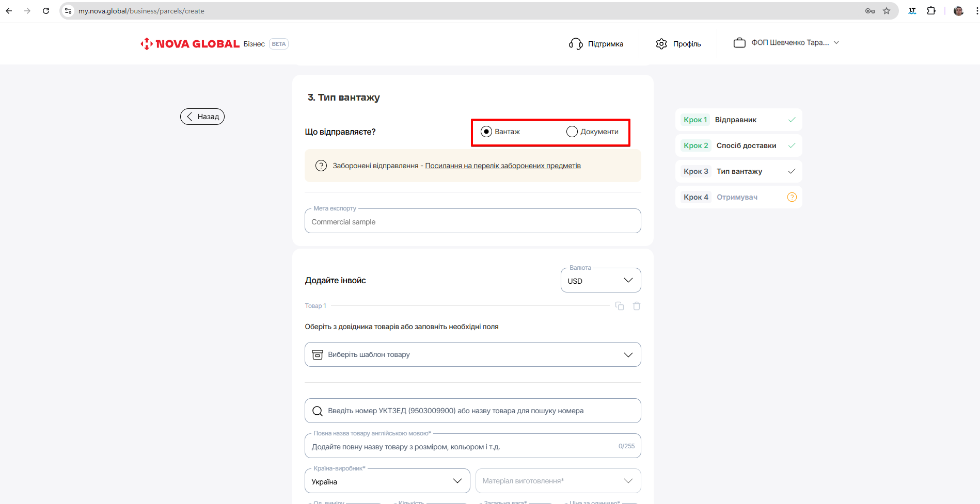980x504 pixels.
Task: Click the duplicate item icon for Товар 1
Action: [620, 306]
